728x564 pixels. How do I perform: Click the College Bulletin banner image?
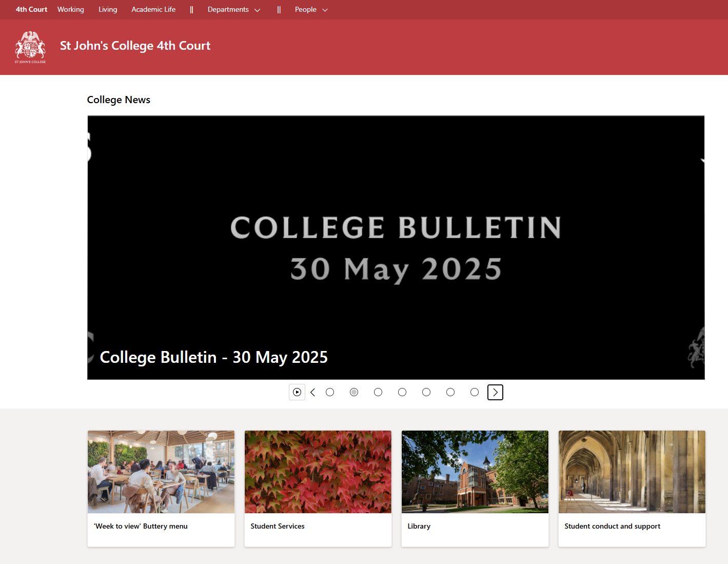tap(396, 247)
